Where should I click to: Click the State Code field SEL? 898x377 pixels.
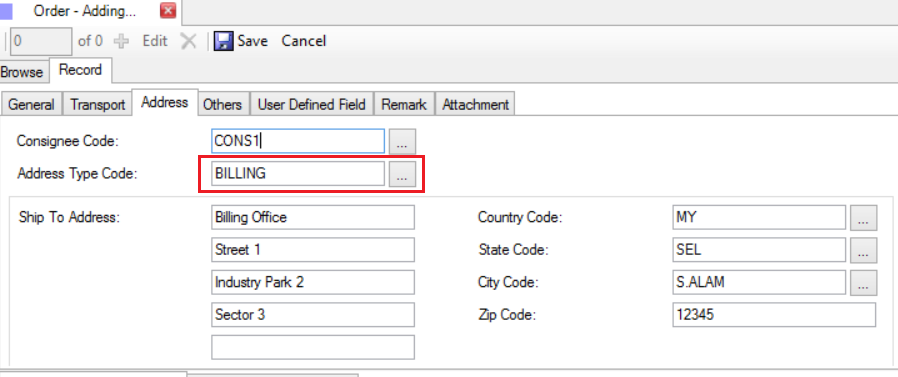759,250
